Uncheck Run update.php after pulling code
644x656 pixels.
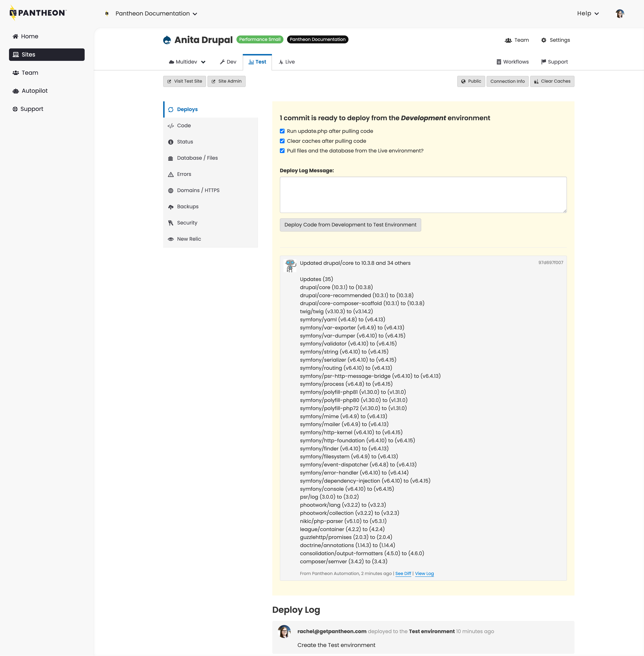coord(282,131)
